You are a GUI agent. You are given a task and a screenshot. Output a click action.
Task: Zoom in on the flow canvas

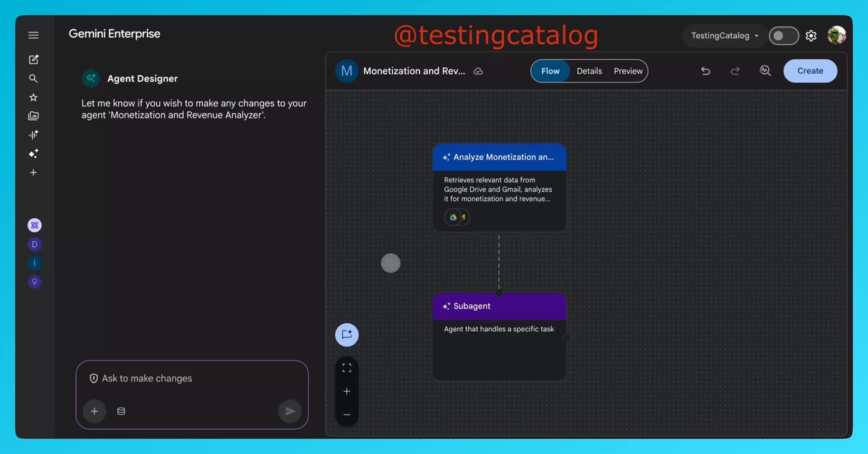(x=346, y=391)
